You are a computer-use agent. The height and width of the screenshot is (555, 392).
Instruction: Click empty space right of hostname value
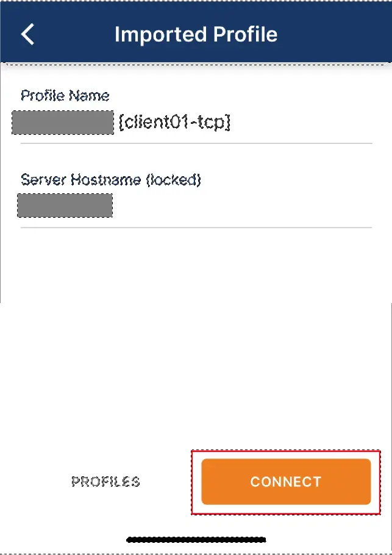(x=243, y=206)
